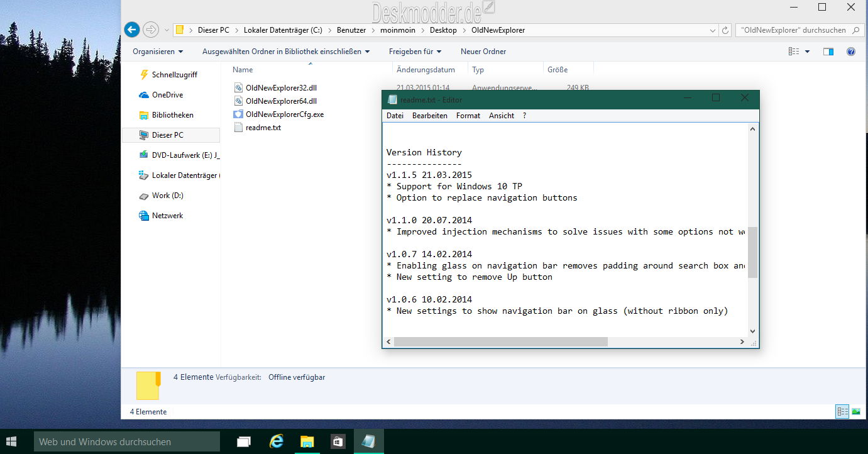Select 'Benutzer' breadcrumb segment
The height and width of the screenshot is (454, 868).
click(351, 30)
